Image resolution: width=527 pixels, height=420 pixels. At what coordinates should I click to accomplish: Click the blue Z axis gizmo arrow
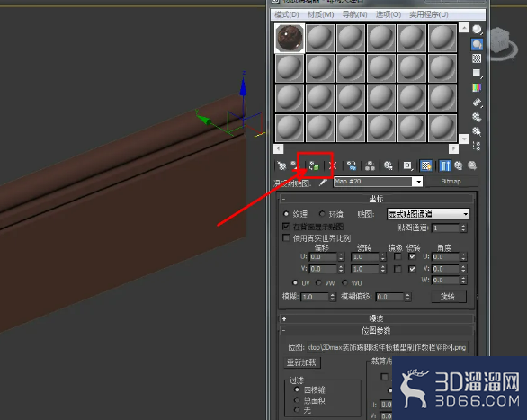pyautogui.click(x=243, y=87)
